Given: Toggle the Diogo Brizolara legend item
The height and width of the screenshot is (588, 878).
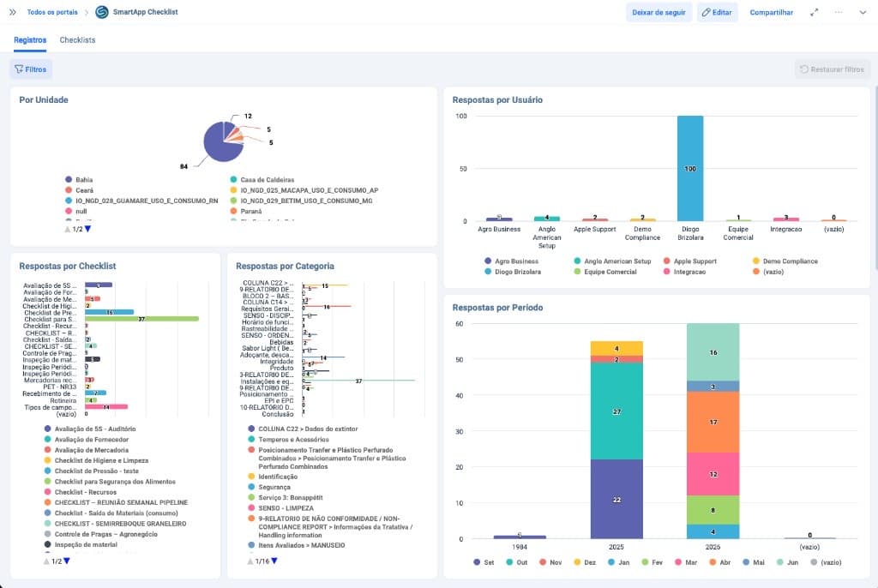Looking at the screenshot, I should (513, 272).
